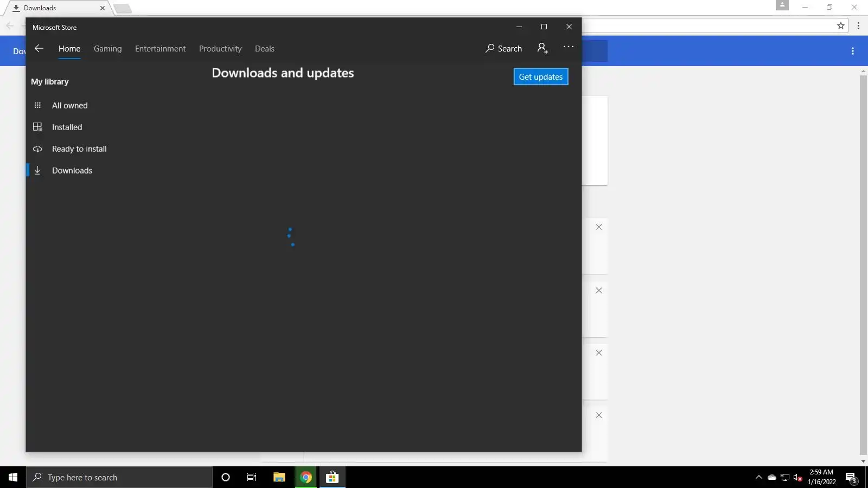Show hidden system tray icons
868x488 pixels.
click(759, 477)
